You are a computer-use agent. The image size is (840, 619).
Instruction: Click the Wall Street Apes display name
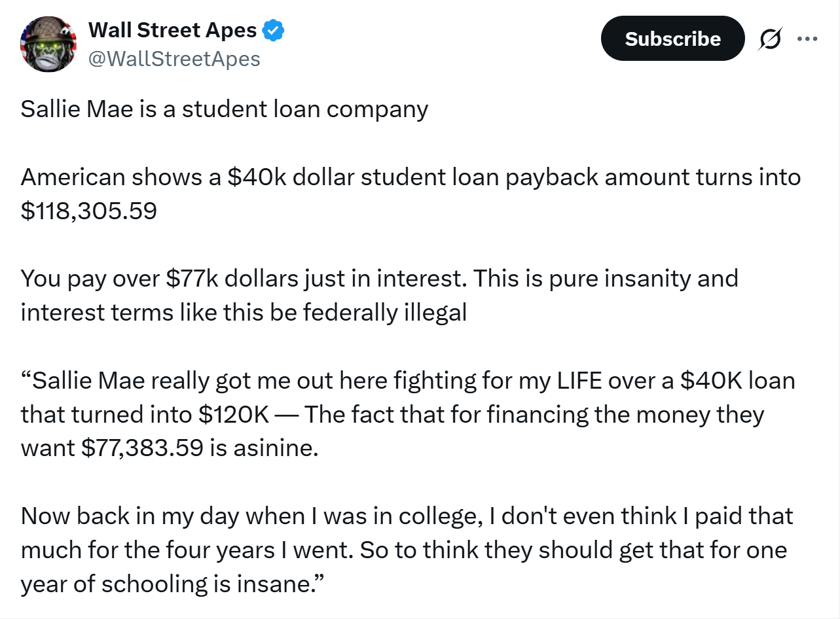click(x=172, y=29)
